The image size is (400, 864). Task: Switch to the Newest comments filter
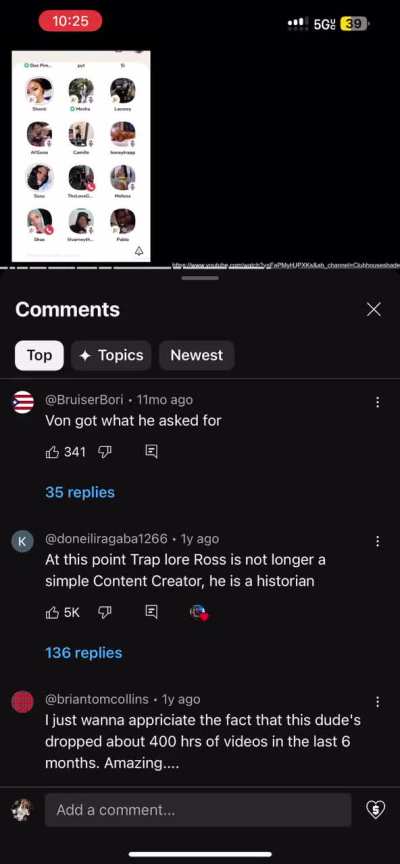[197, 355]
